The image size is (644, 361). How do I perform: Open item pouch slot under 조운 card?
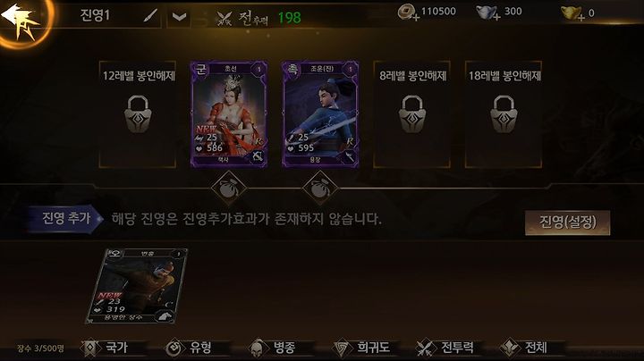[320, 189]
